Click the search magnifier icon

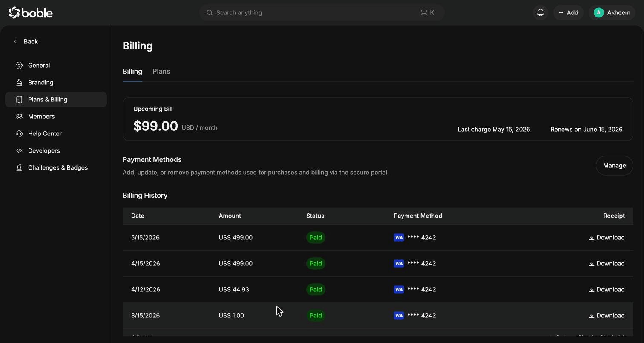210,13
